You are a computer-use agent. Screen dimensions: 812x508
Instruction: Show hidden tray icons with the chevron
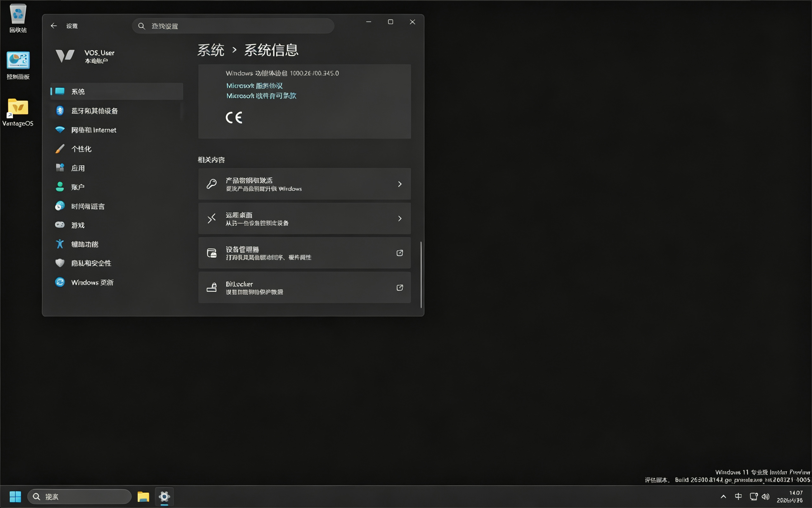(724, 497)
